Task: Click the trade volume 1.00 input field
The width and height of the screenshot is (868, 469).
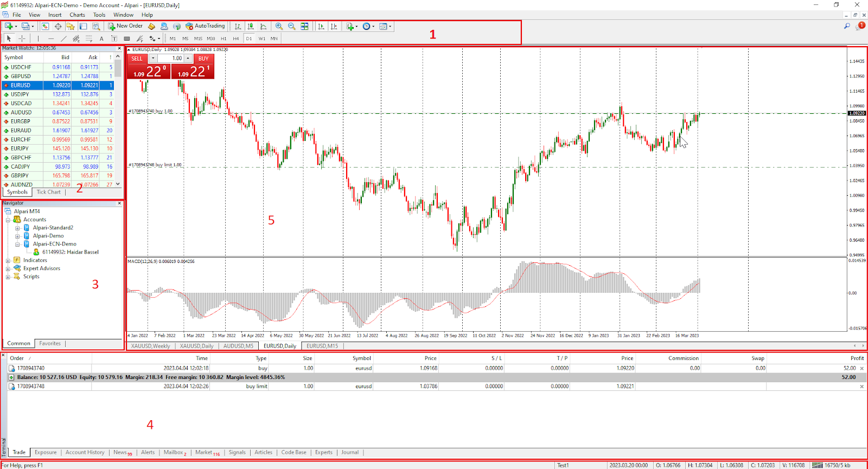Action: pyautogui.click(x=170, y=59)
